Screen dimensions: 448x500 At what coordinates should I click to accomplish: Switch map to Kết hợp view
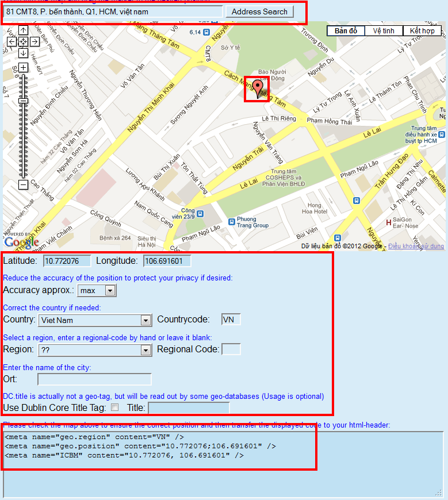tap(422, 31)
